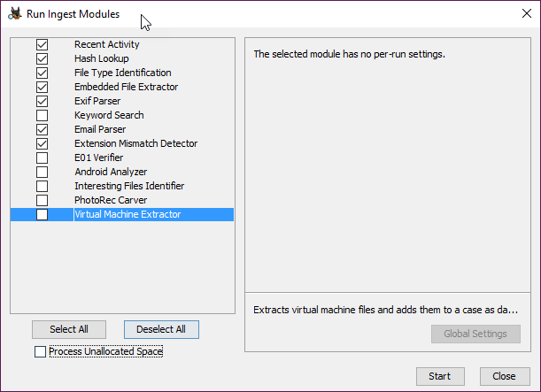This screenshot has width=541, height=392.
Task: Close the dialog with the X button
Action: (527, 13)
